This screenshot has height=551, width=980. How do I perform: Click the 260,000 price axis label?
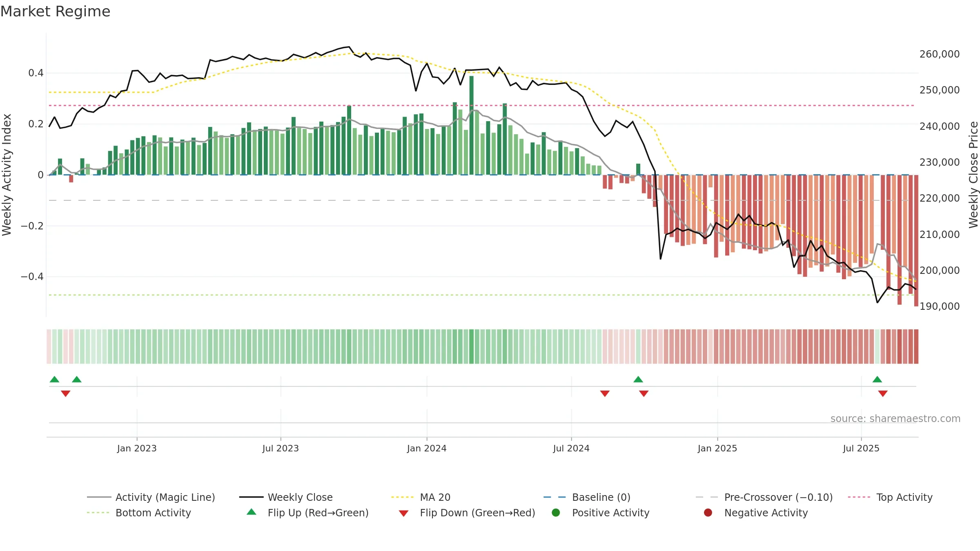(x=940, y=54)
